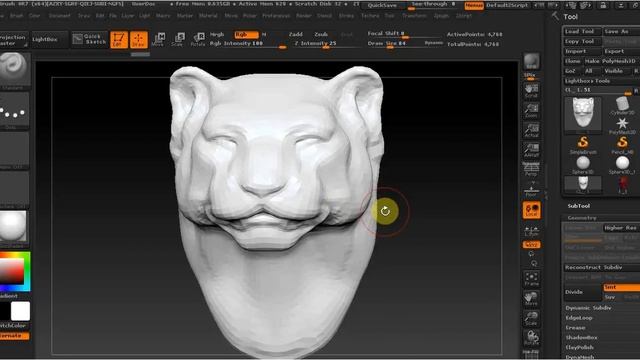
Task: Expand the SubTool section
Action: 579,206
